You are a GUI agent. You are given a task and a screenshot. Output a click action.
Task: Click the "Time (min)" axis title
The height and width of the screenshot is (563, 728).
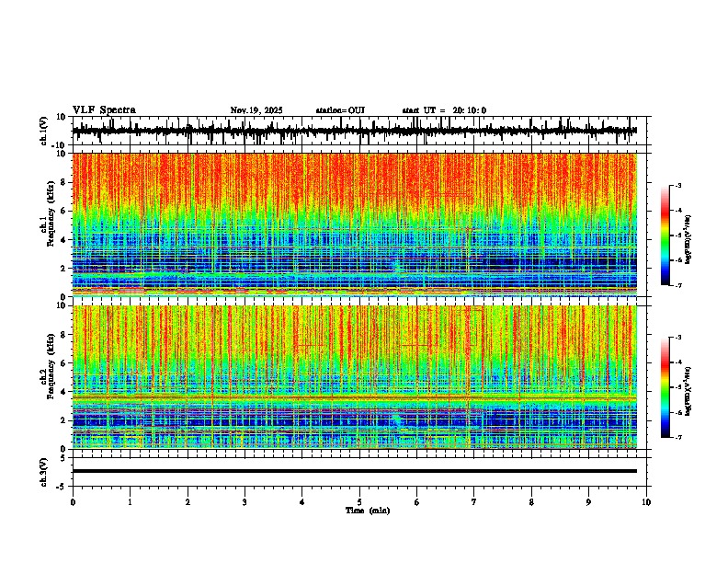pos(368,511)
